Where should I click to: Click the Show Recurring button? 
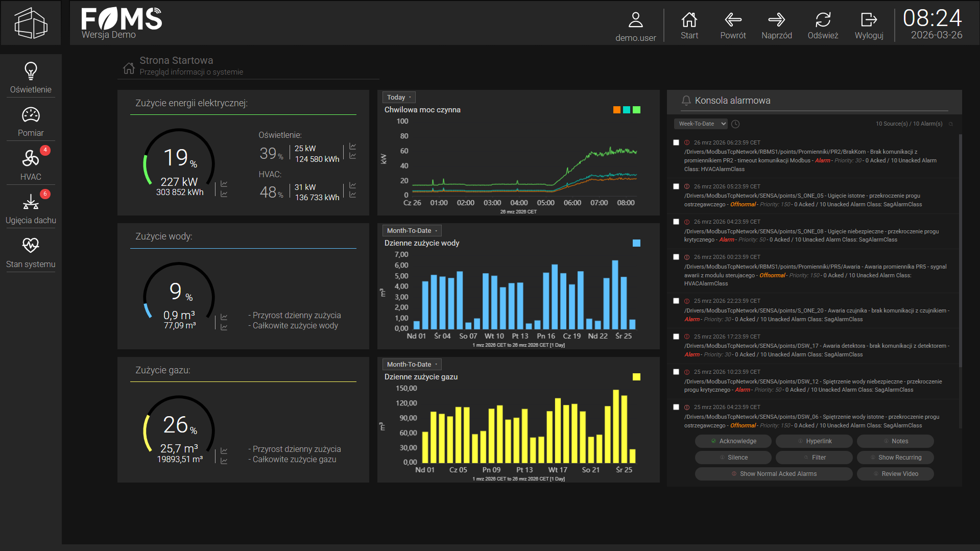click(895, 458)
